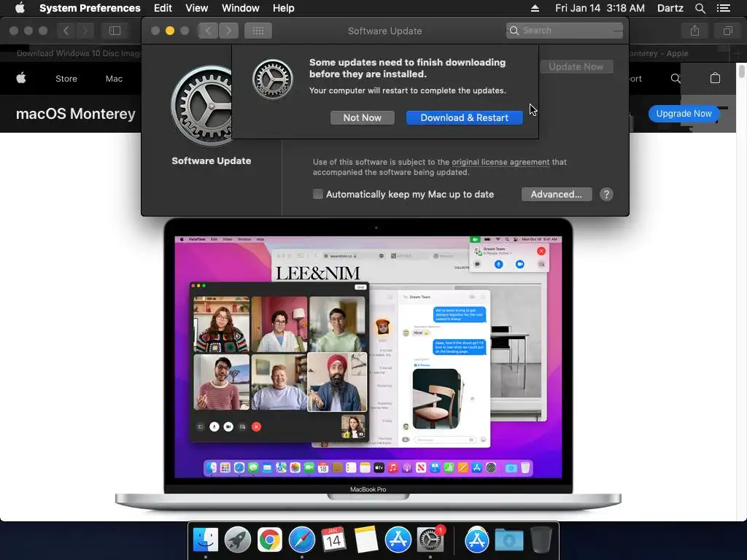The height and width of the screenshot is (560, 747).
Task: Click the Software Update search field
Action: point(565,31)
